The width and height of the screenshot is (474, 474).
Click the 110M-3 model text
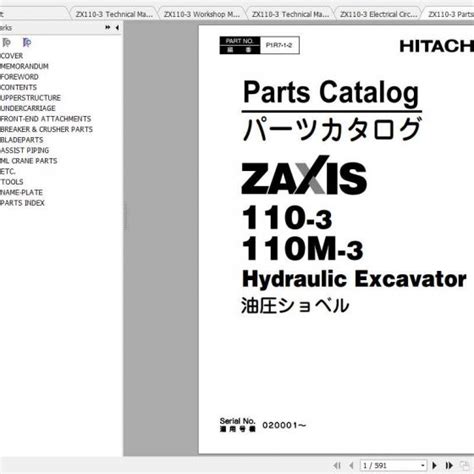click(x=302, y=249)
